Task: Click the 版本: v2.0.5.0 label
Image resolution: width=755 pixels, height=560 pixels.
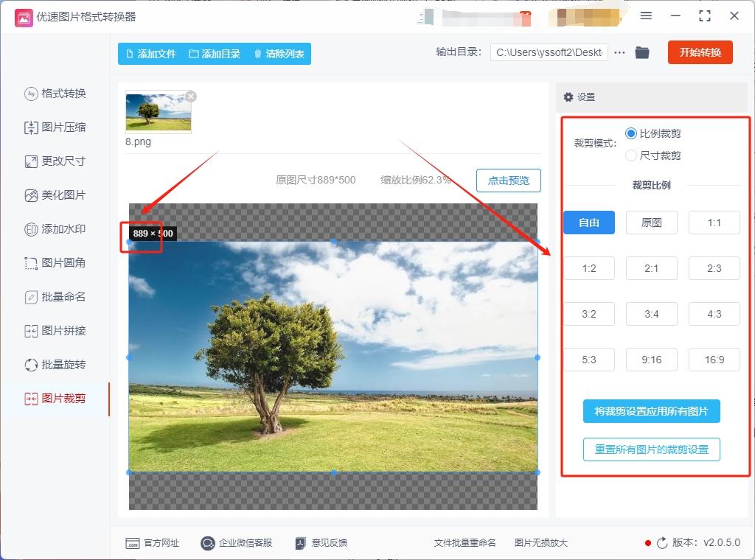Action: 706,542
